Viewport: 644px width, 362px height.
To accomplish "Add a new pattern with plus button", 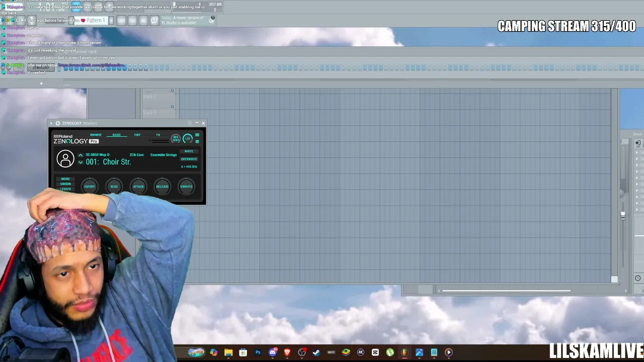I will (111, 21).
